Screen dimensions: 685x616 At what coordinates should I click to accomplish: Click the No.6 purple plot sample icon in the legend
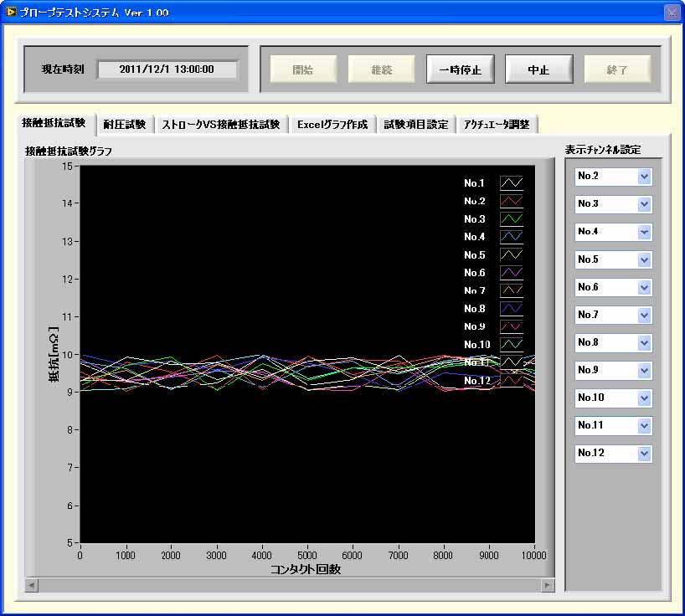[512, 272]
